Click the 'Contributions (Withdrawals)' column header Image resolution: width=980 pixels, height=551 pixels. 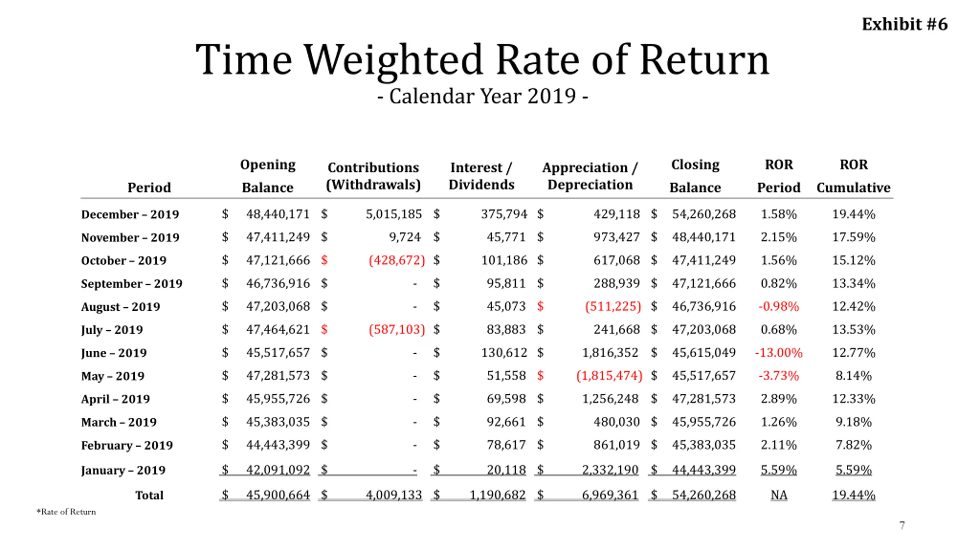pyautogui.click(x=373, y=176)
